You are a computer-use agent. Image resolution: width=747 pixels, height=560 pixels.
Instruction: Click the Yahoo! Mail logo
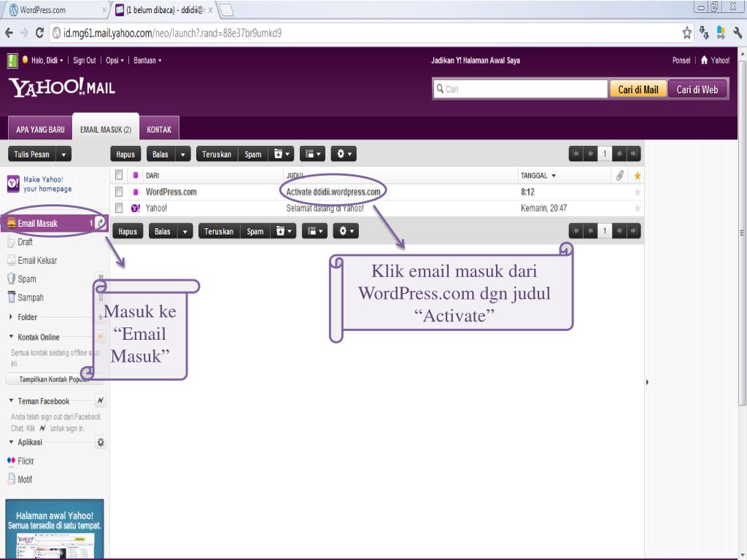point(62,87)
